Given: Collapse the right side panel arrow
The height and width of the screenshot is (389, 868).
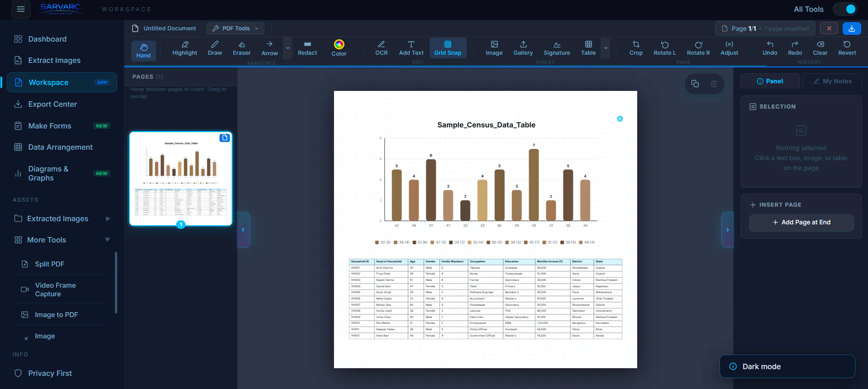Looking at the screenshot, I should [x=727, y=230].
